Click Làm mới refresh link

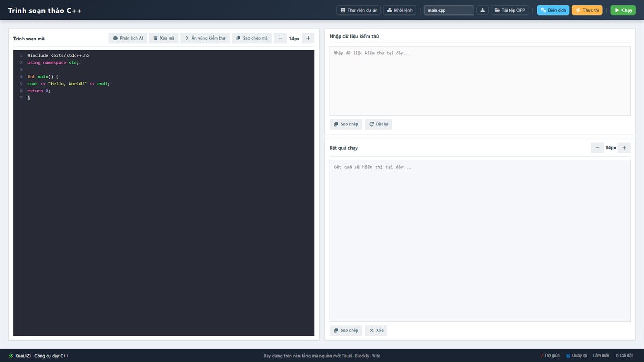click(x=601, y=356)
